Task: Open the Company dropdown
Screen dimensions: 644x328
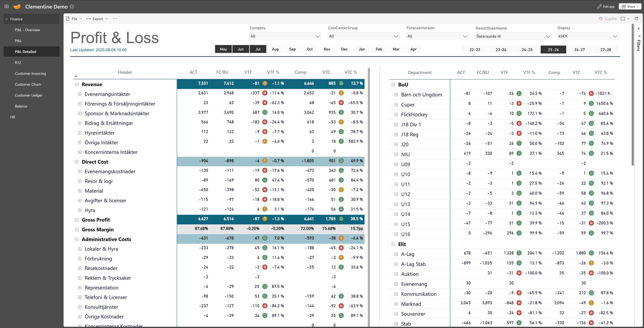Action: click(x=285, y=36)
